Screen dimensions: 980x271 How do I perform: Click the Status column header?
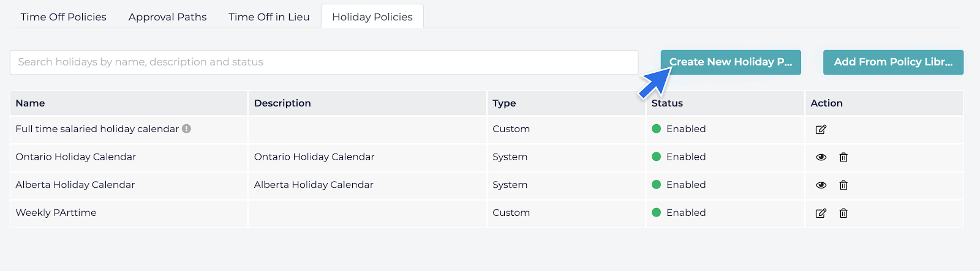click(x=667, y=103)
